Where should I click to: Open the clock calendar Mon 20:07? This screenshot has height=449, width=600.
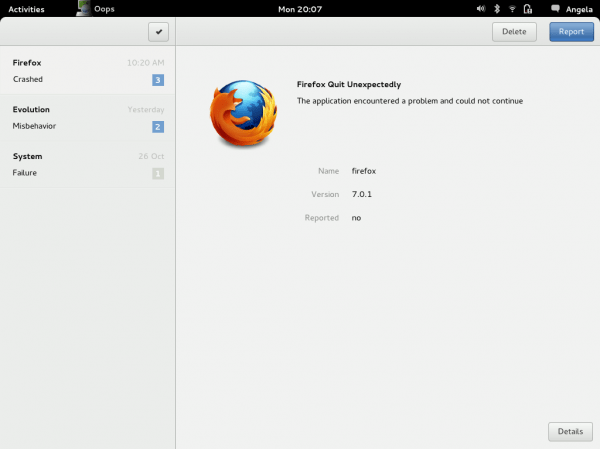(300, 9)
